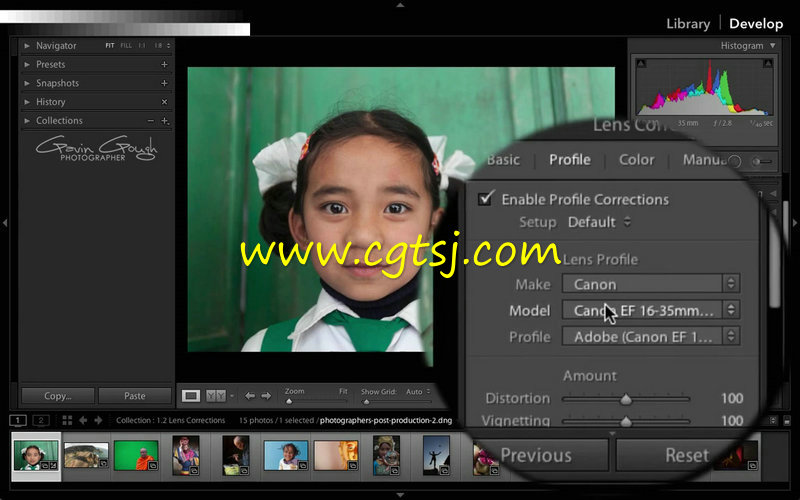The height and width of the screenshot is (500, 800).
Task: Toggle the filmstrip with the bottom arrow
Action: pyautogui.click(x=400, y=495)
